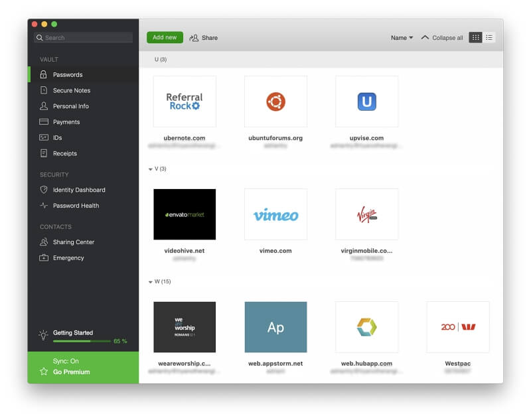Click the Payments card icon
Screen dimensions: 531x420
click(x=43, y=121)
